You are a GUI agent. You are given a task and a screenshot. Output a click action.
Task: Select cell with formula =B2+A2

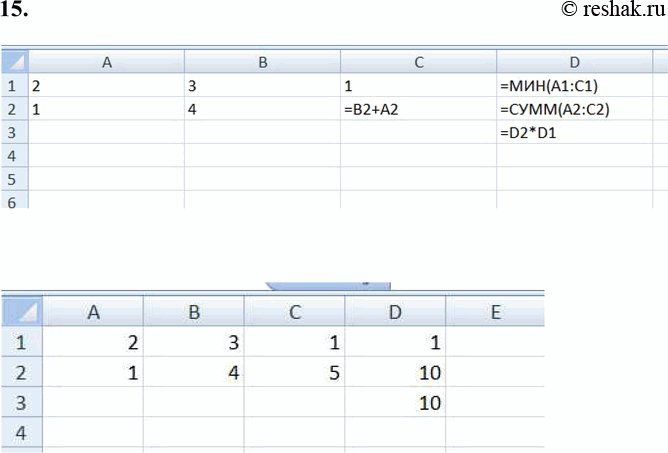[x=418, y=109]
